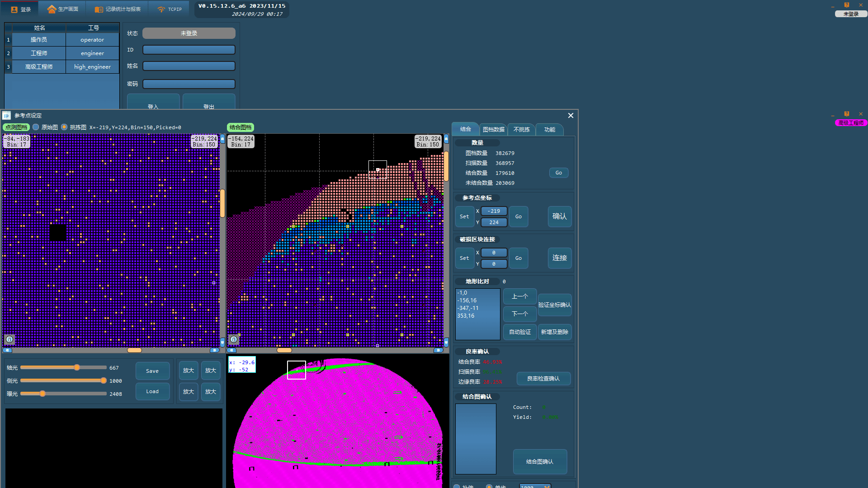Viewport: 868px width, 488px height.
Task: Click Set in 破损区块连接 section
Action: (x=464, y=258)
